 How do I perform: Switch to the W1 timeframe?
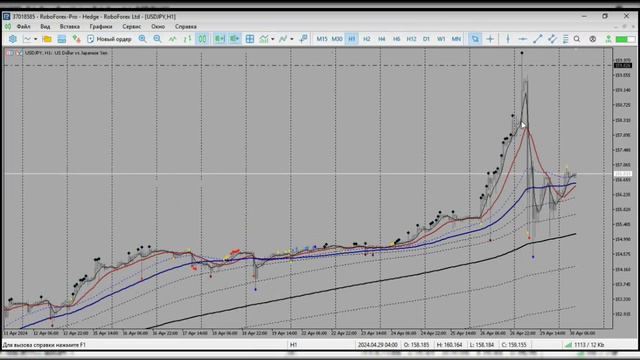pyautogui.click(x=441, y=39)
